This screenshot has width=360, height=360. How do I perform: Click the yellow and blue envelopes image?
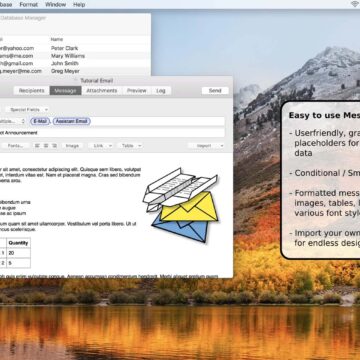180,204
